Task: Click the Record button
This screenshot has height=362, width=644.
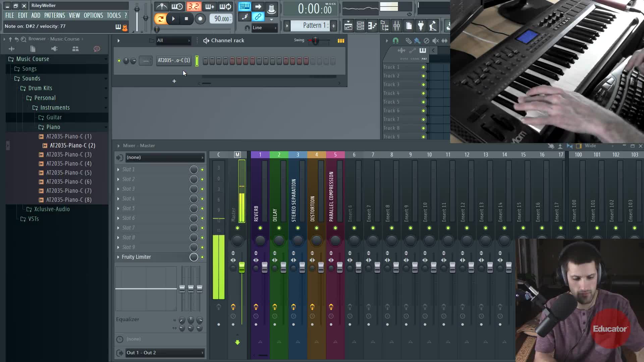Action: pos(200,19)
